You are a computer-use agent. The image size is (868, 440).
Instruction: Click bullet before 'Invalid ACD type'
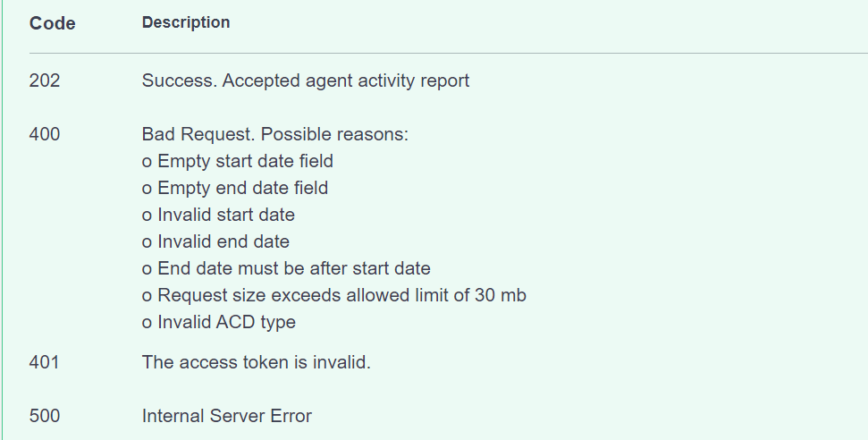147,323
